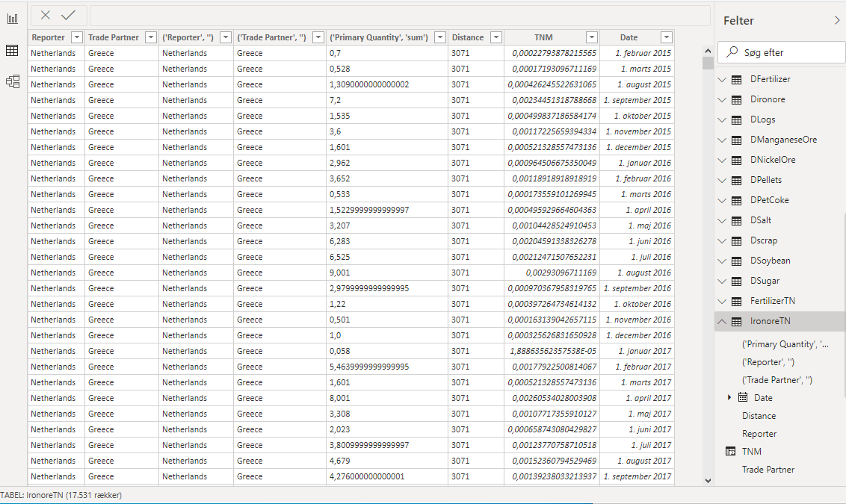Click TNM calculated column icon
This screenshot has width=846, height=504.
click(x=731, y=451)
